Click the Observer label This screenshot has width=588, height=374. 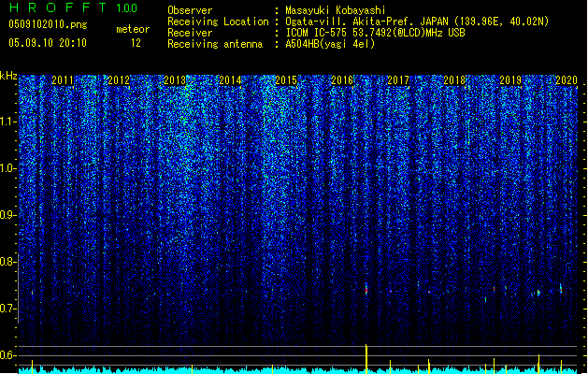coord(190,10)
